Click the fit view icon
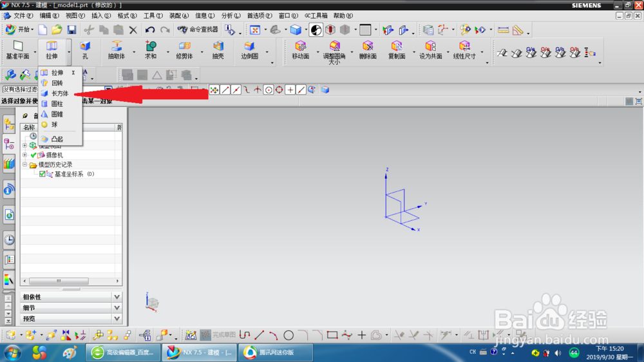Image resolution: width=644 pixels, height=362 pixels. click(255, 30)
